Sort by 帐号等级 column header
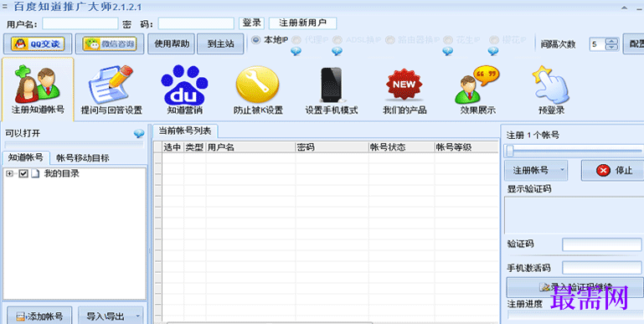 466,147
